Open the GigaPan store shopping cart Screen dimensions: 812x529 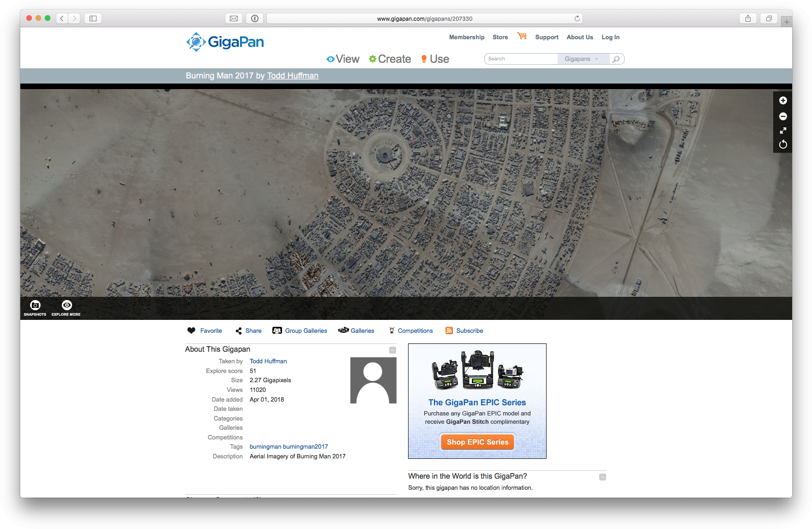522,36
